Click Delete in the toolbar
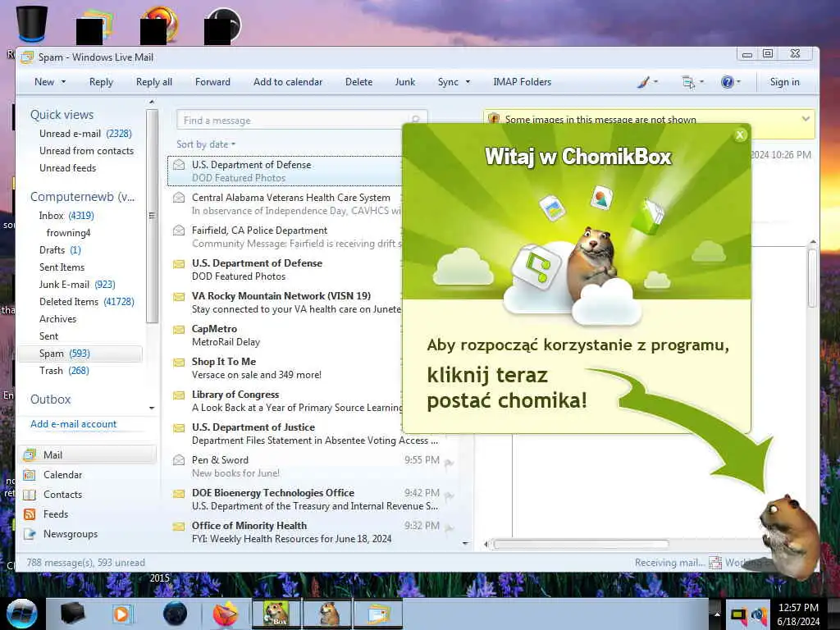The image size is (840, 630). pos(359,82)
